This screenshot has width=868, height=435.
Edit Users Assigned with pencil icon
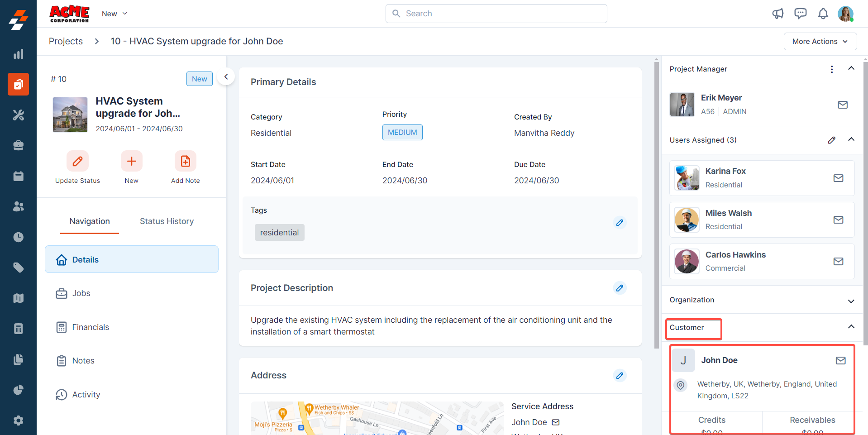point(831,140)
